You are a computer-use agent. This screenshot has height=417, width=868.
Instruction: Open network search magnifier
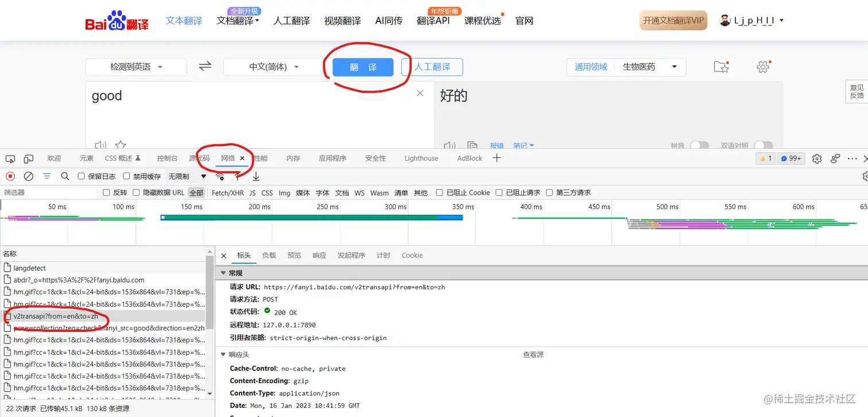click(x=65, y=176)
